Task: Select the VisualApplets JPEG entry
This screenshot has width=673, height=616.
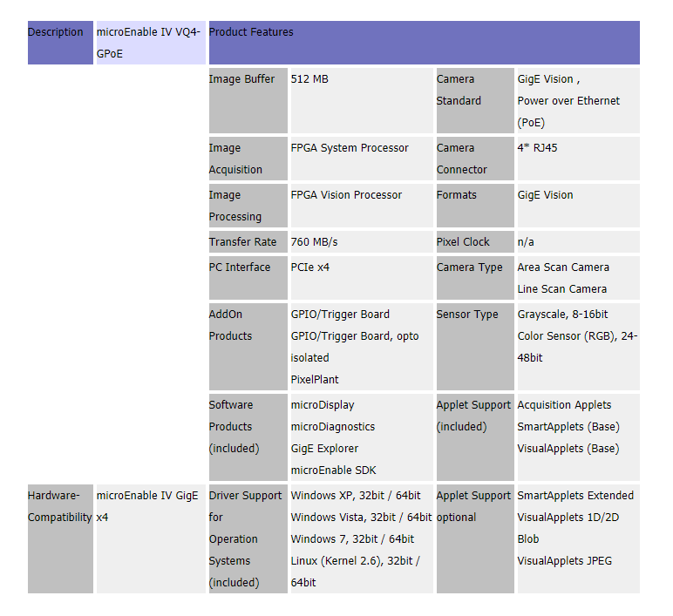Action: pos(564,561)
